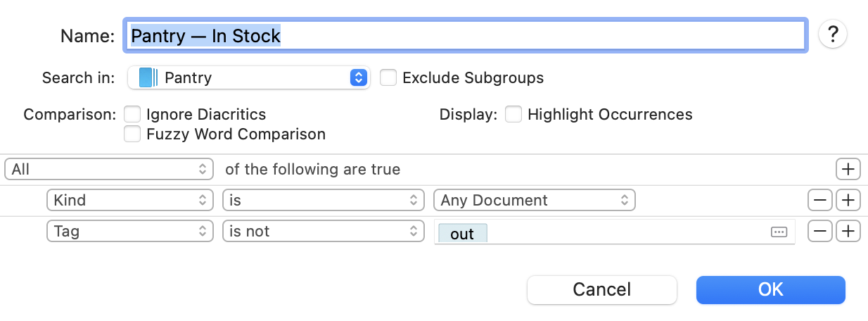This screenshot has height=321, width=868.
Task: Click the Cancel button
Action: pos(601,289)
